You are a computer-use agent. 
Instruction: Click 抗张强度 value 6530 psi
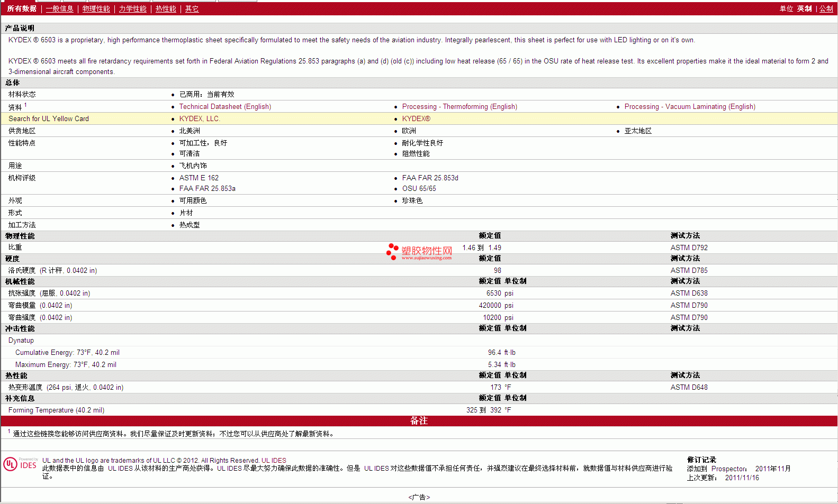coord(500,294)
